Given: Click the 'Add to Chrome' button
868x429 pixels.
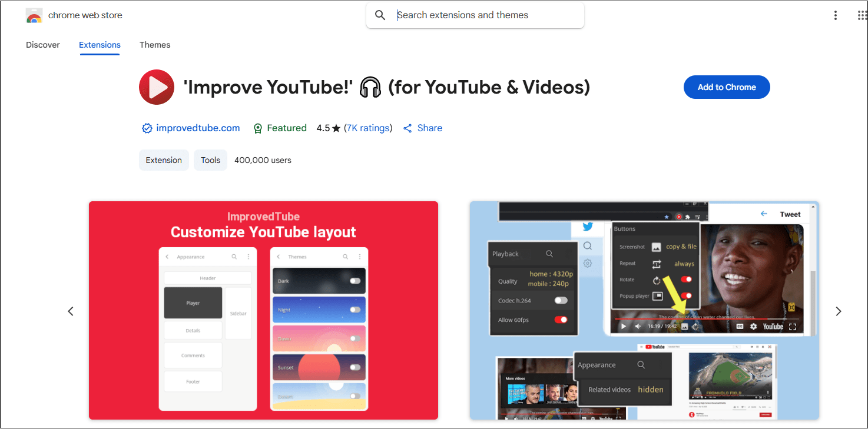Looking at the screenshot, I should coord(727,87).
